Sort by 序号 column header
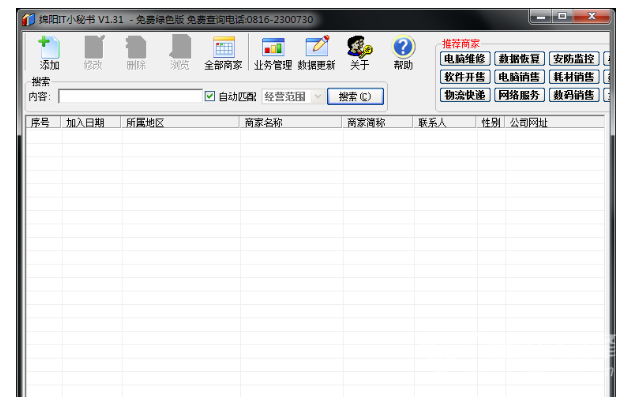632x397 pixels. coord(44,123)
